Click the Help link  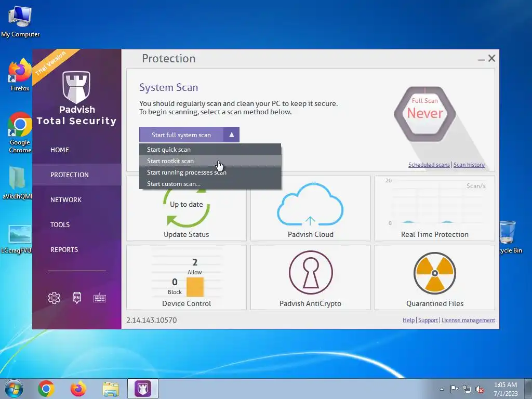coord(408,320)
